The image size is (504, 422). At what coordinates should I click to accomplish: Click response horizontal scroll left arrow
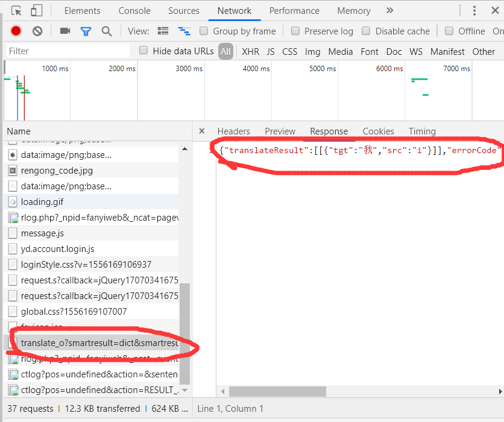[x=222, y=391]
